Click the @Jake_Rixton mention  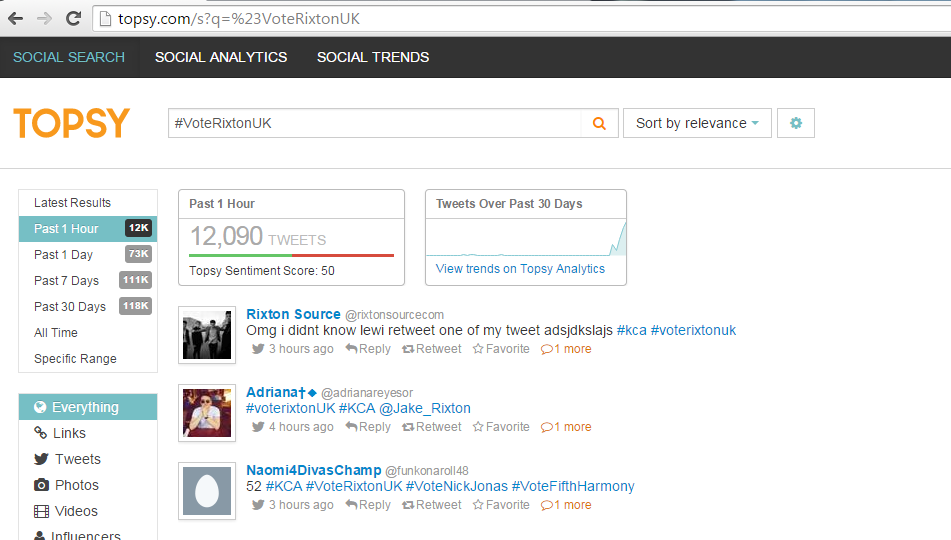425,408
